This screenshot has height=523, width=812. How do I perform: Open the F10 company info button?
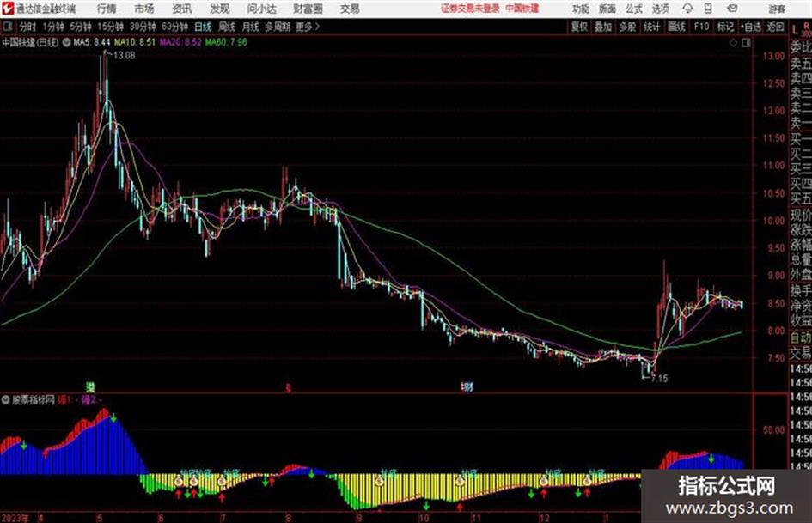[x=701, y=27]
